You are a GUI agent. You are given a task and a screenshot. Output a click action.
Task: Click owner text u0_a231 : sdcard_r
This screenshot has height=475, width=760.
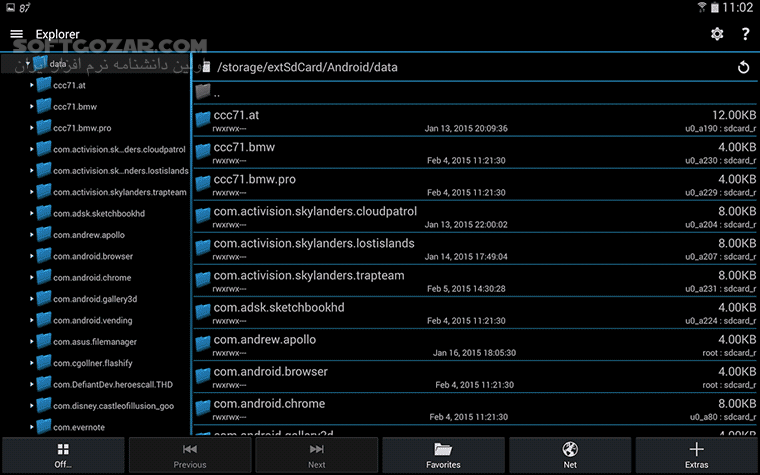pyautogui.click(x=720, y=288)
